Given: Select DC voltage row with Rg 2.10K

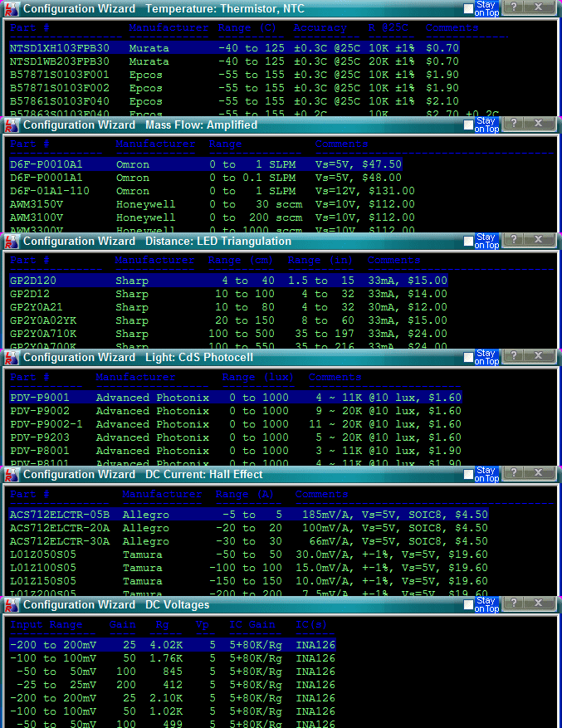Looking at the screenshot, I should click(173, 698).
